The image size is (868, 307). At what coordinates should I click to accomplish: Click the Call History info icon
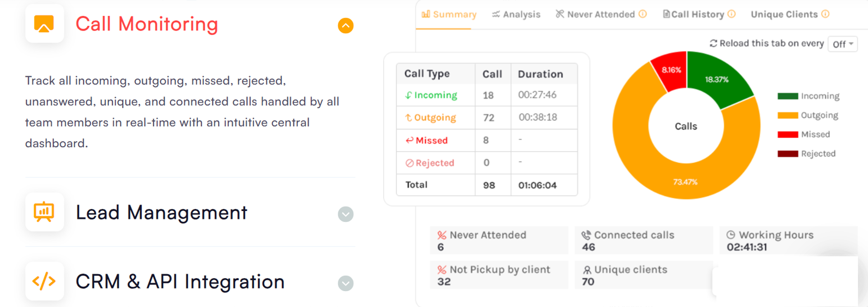731,14
